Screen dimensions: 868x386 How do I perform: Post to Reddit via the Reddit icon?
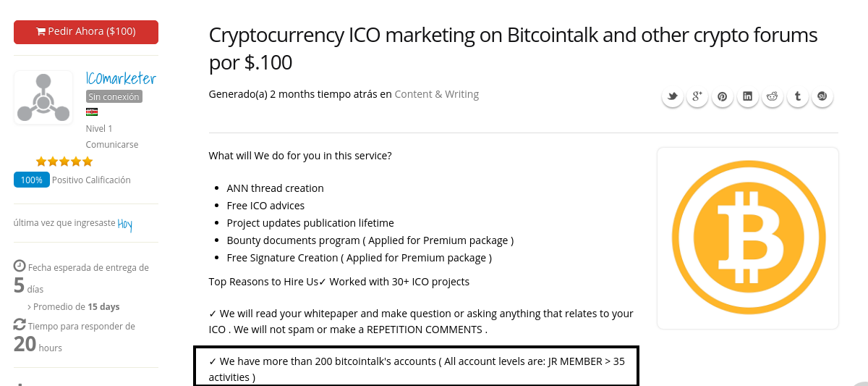coord(773,96)
